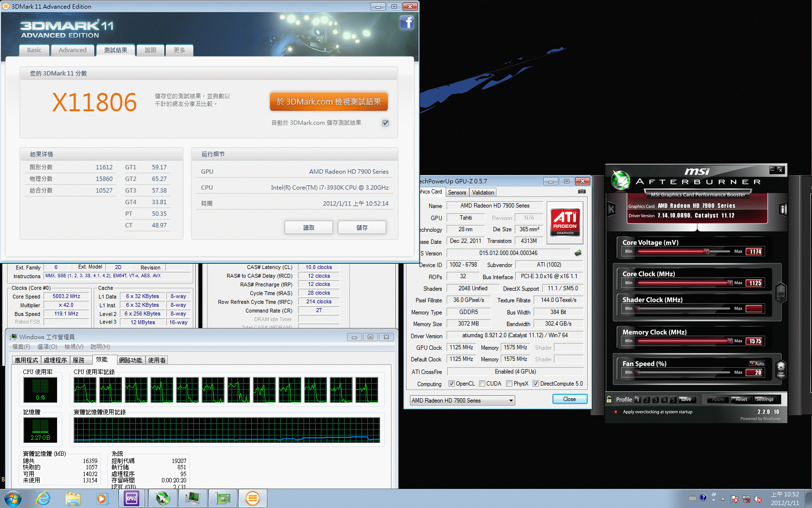
Task: Switch to Task Manager taskbar icon
Action: 193,498
